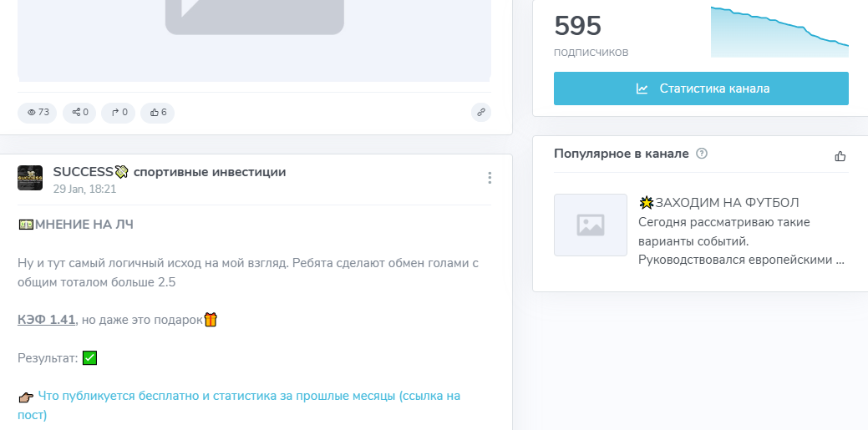The image size is (868, 430).
Task: Open the post's three-dot options menu
Action: 490,178
